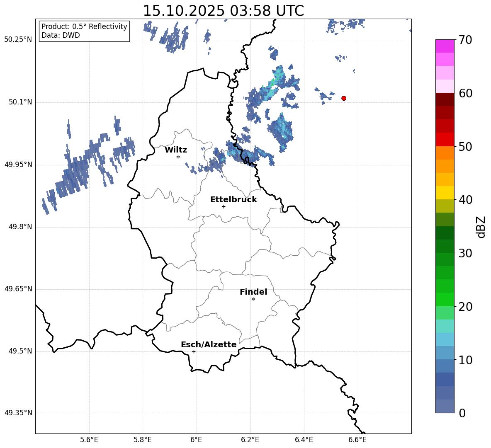Viewport: 491px width, 448px height.
Task: Click the 50.25°N latitude label
Action: (x=18, y=40)
